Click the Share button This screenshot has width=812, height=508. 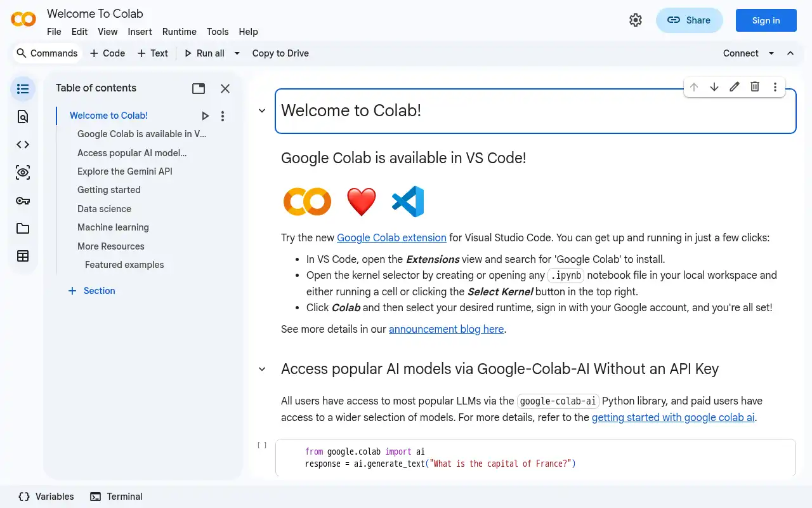[689, 20]
